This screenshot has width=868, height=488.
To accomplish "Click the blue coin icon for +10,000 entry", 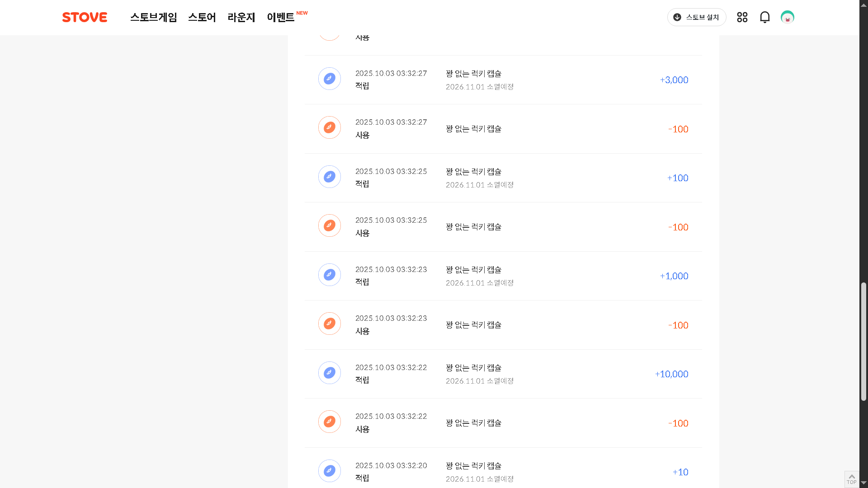I will point(330,373).
